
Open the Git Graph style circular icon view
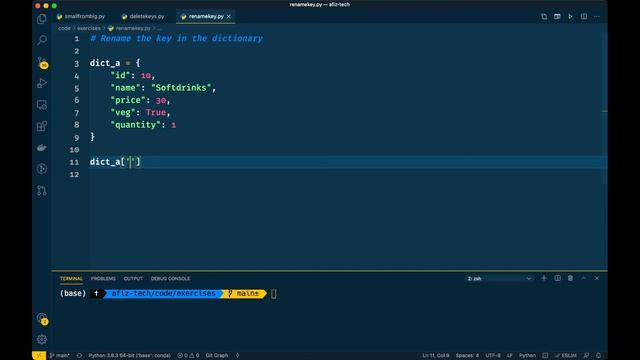tap(42, 169)
